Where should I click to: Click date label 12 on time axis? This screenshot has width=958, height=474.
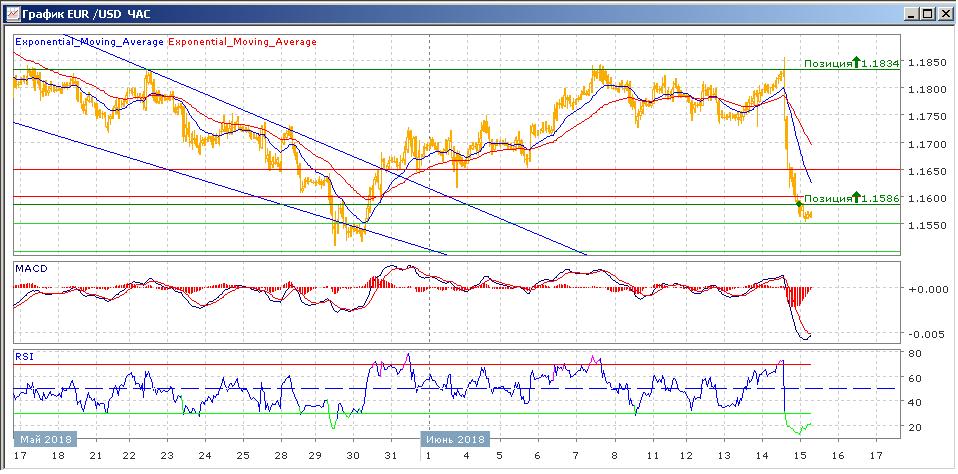point(687,456)
